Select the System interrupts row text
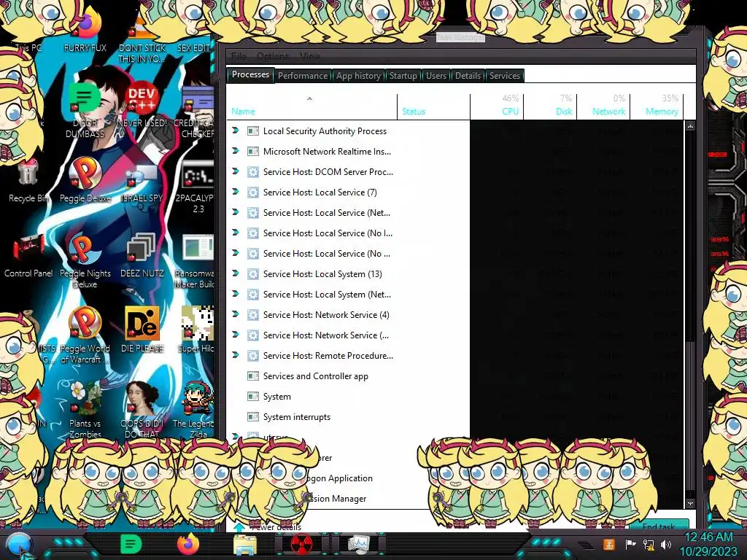The image size is (747, 560). [296, 417]
